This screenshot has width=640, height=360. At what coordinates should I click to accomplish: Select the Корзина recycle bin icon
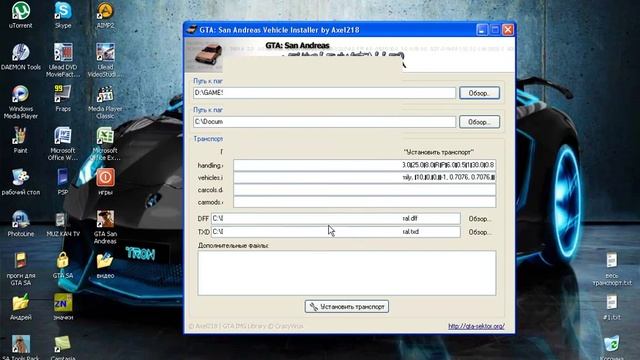(x=611, y=347)
